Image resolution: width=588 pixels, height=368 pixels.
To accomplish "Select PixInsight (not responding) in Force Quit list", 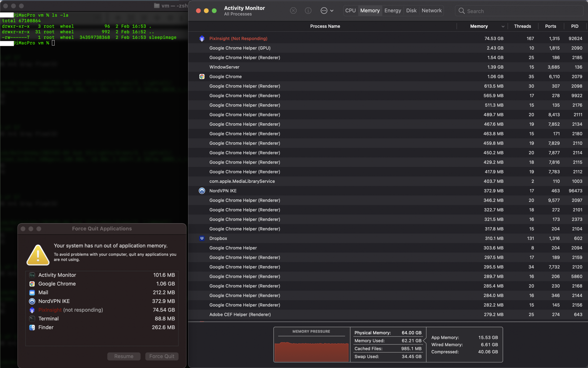I will [x=102, y=310].
